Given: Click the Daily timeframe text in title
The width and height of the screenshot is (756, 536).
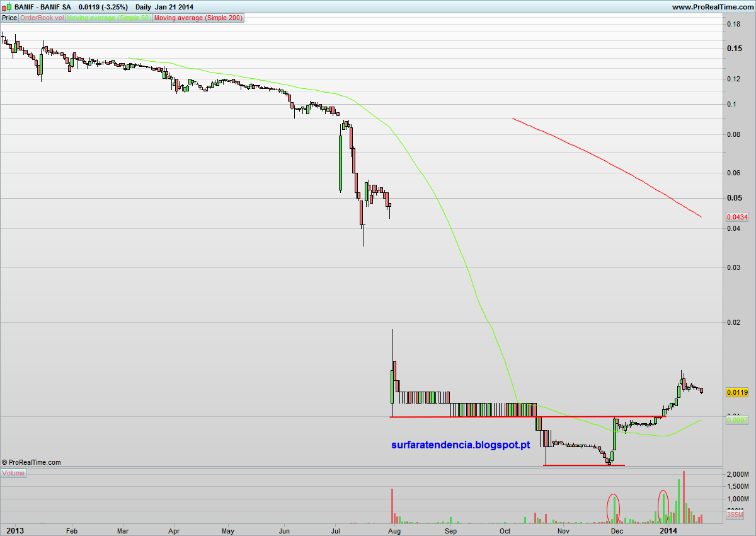Looking at the screenshot, I should point(147,7).
